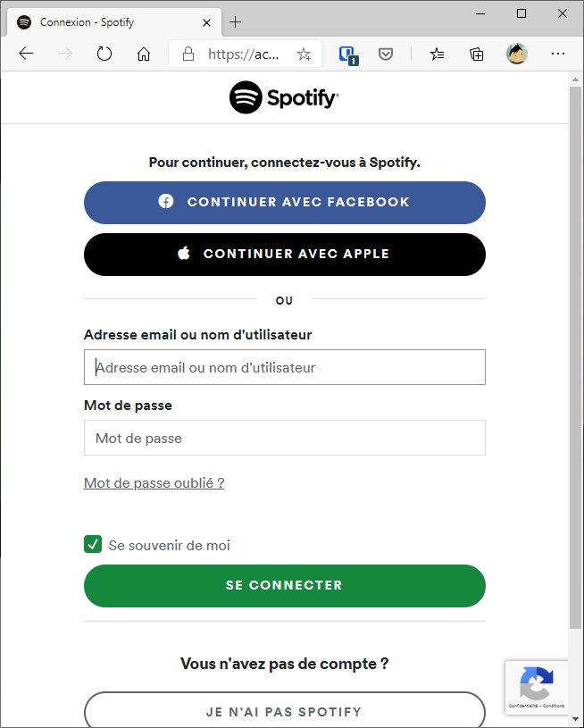Open the browser profile avatar
The width and height of the screenshot is (584, 728).
(517, 54)
